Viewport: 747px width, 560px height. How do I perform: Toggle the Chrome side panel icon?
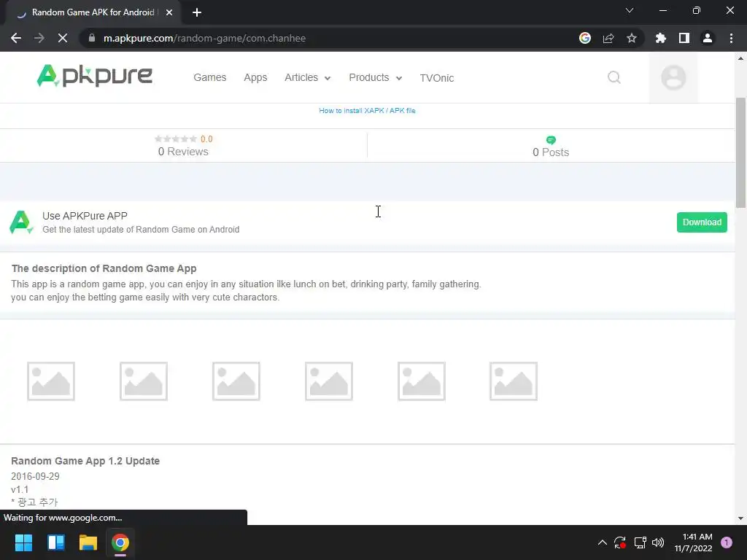point(684,38)
